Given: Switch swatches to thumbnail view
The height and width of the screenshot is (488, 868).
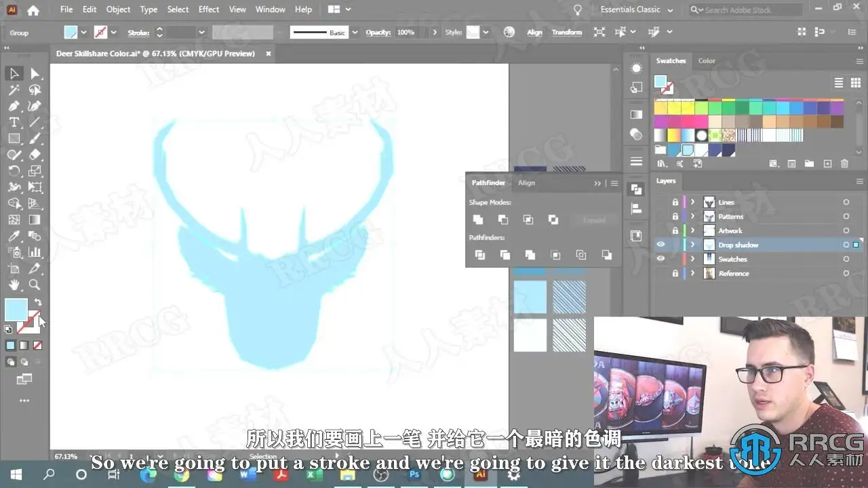Looking at the screenshot, I should pyautogui.click(x=855, y=83).
